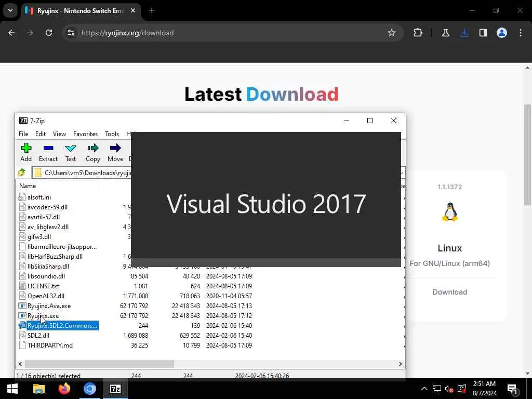532x399 pixels.
Task: Expand the tab search dropdown arrow
Action: point(10,10)
